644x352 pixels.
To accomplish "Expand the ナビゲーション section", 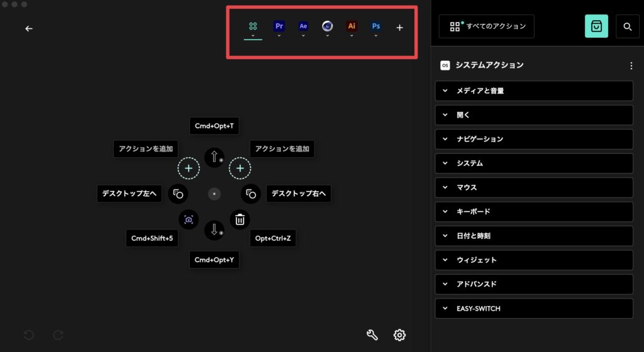I will coord(534,139).
